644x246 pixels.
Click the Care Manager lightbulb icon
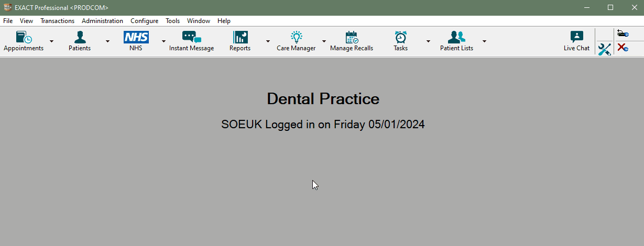296,38
